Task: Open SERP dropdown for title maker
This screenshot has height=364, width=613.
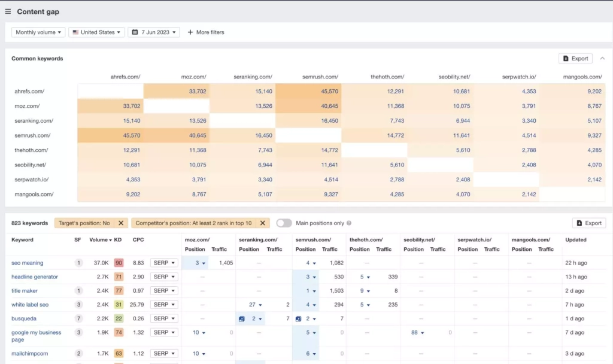Action: point(164,290)
